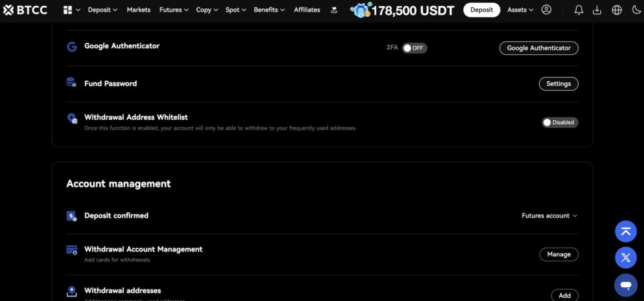This screenshot has width=644, height=301.
Task: Open the Affiliates page
Action: click(x=307, y=10)
